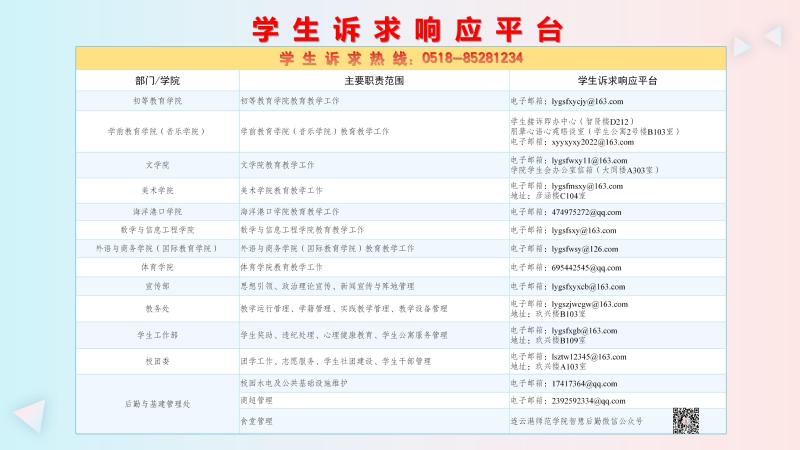Click the white triangle decoration at top right

[741, 46]
